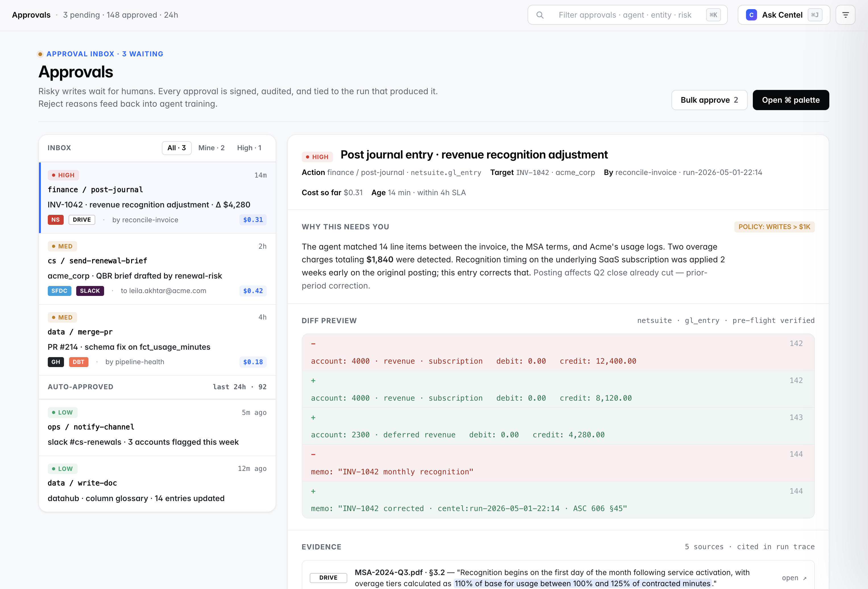This screenshot has height=589, width=868.
Task: Click 'to leila.akhtar@acme.com' text
Action: coord(163,291)
